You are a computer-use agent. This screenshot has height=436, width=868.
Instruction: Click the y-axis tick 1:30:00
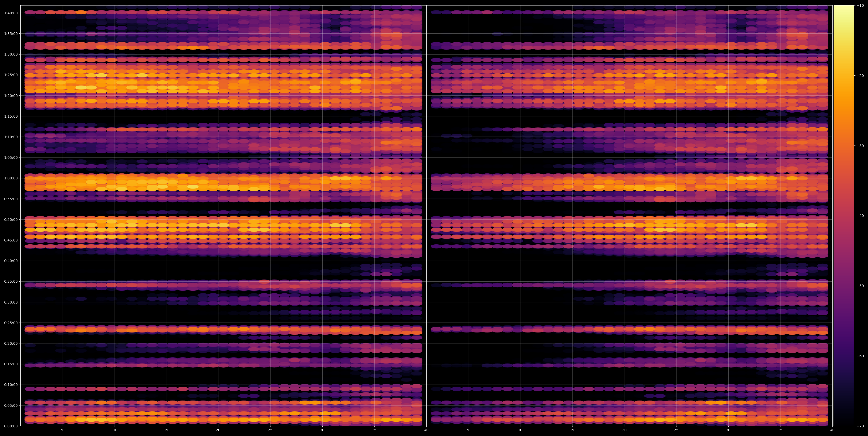11,54
